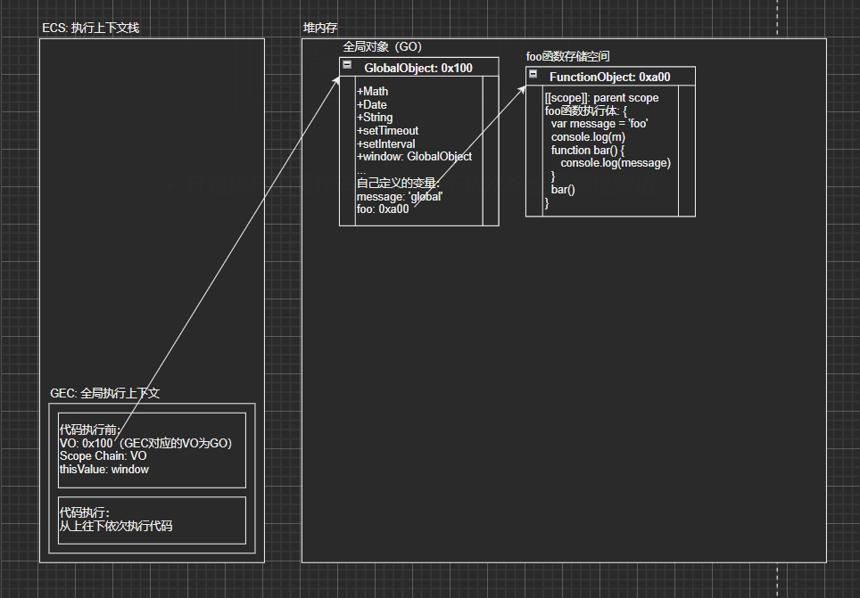
Task: Click the message: 'global' entry
Action: point(400,196)
